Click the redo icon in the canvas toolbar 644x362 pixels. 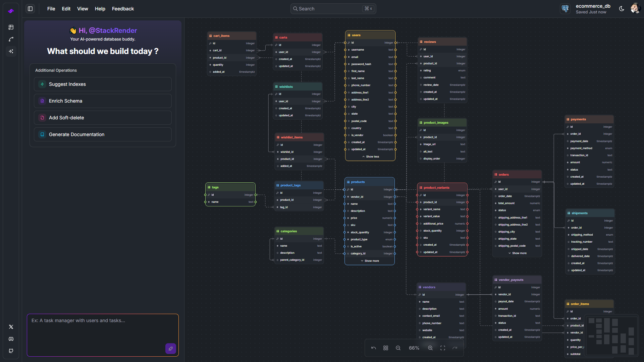coord(455,348)
